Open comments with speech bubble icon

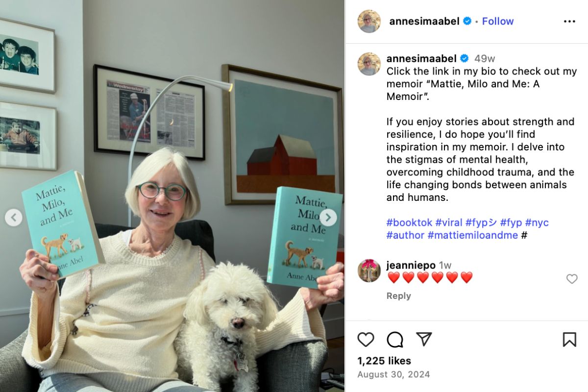tap(395, 340)
